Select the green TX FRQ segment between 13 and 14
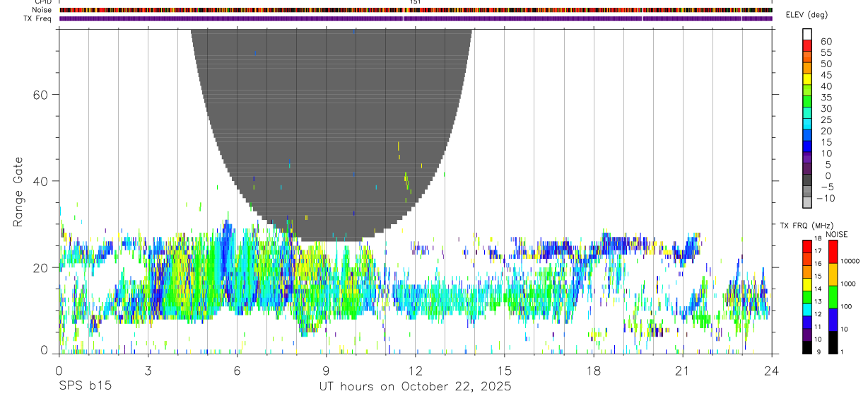This screenshot has height=401, width=868. click(x=807, y=296)
